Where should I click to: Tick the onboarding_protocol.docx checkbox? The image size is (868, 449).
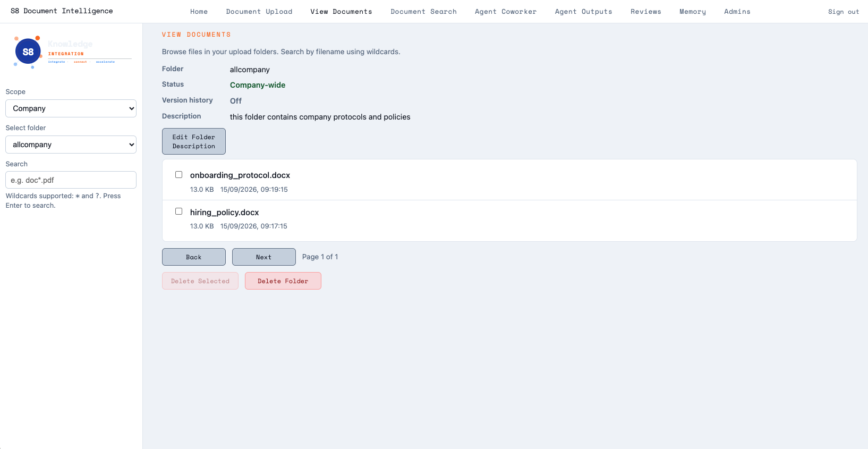coord(179,175)
